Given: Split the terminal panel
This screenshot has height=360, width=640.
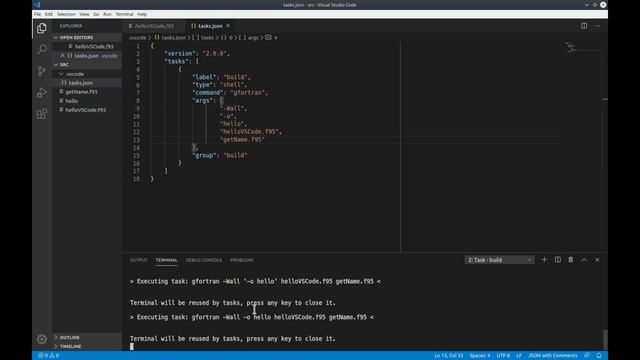Looking at the screenshot, I should [558, 260].
